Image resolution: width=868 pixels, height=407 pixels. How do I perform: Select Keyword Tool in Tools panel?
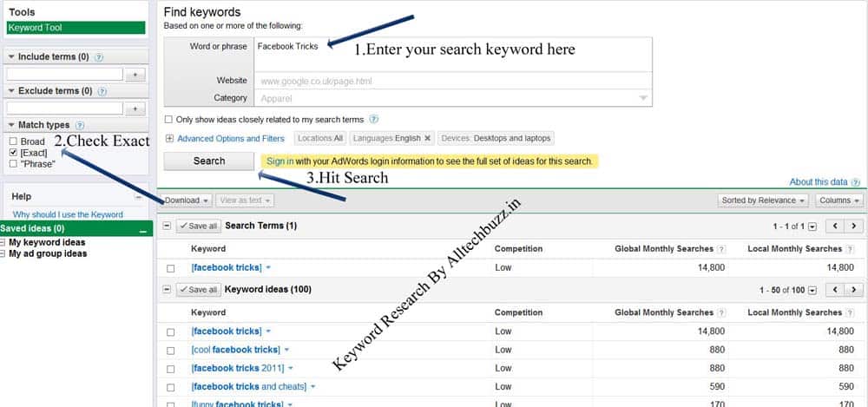click(x=75, y=28)
